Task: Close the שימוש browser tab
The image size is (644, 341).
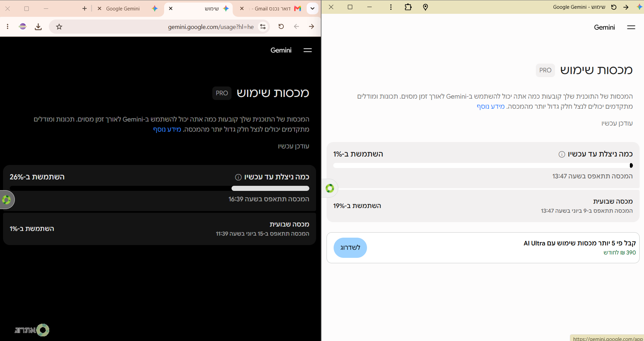Action: pos(171,8)
